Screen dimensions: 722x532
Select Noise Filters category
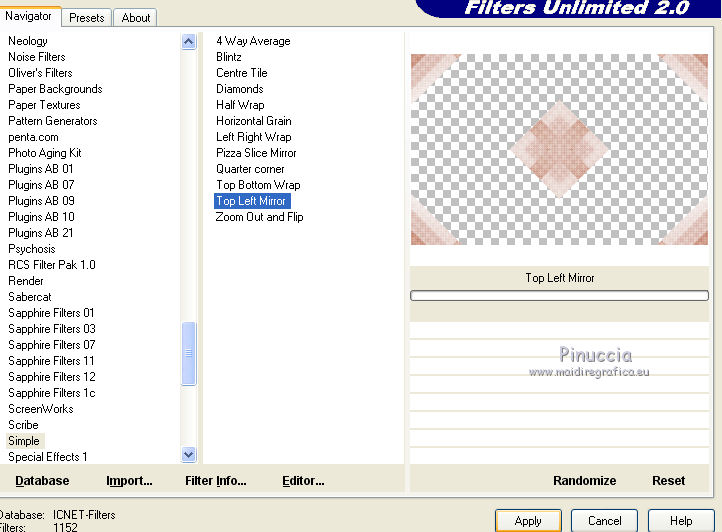pos(37,57)
